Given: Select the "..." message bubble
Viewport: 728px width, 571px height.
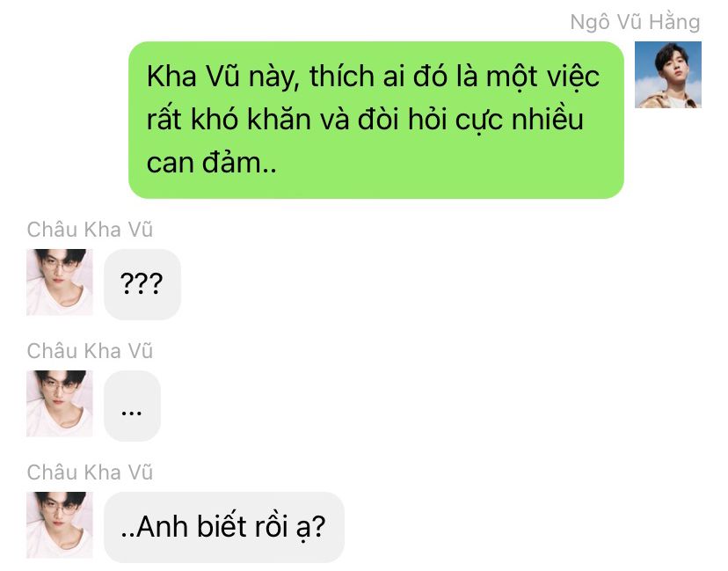Looking at the screenshot, I should 132,406.
